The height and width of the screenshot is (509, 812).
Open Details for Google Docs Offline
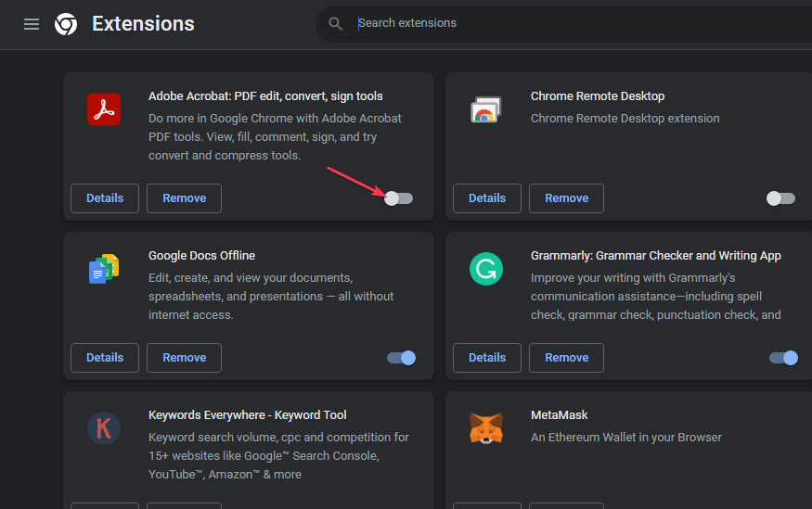click(x=105, y=358)
